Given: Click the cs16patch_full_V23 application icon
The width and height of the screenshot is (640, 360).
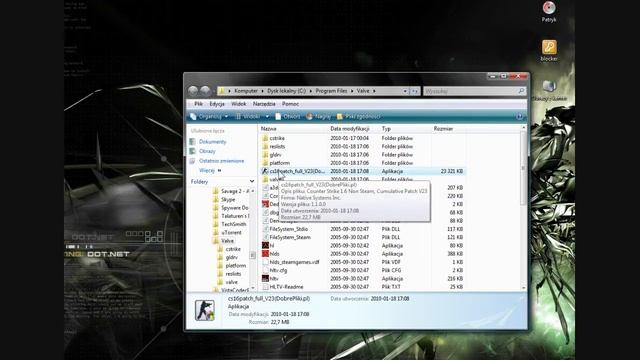Looking at the screenshot, I should pos(265,171).
